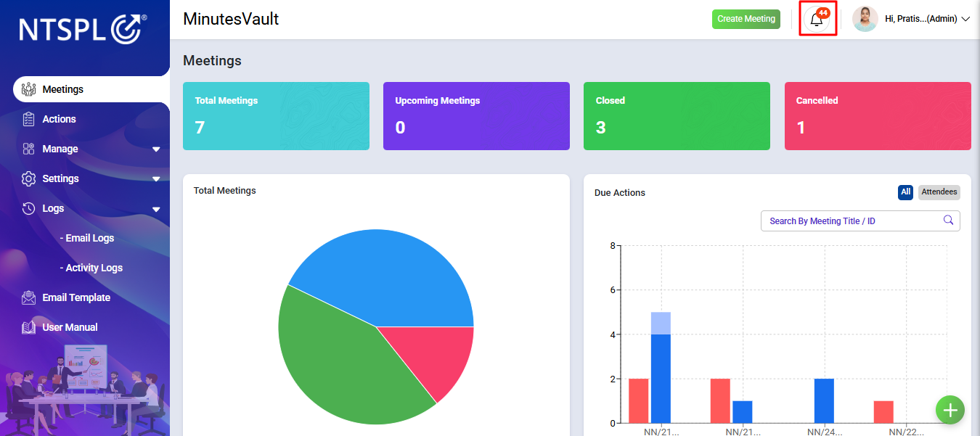Click the Cancelled meetings card
This screenshot has height=436, width=980.
[x=878, y=116]
